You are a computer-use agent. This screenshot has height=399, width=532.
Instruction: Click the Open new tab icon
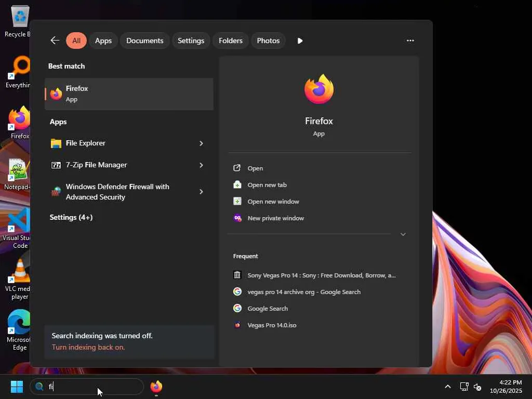pos(237,184)
